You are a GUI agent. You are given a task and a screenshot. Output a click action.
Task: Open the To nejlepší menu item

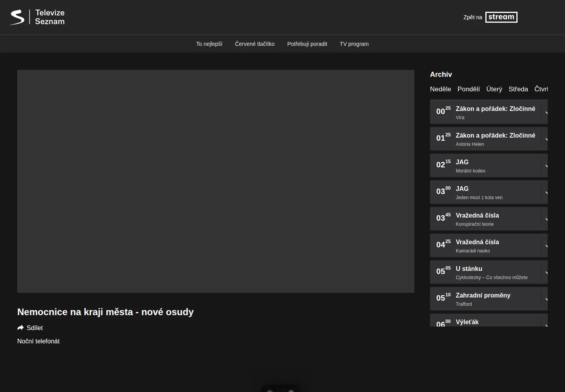[x=209, y=44]
